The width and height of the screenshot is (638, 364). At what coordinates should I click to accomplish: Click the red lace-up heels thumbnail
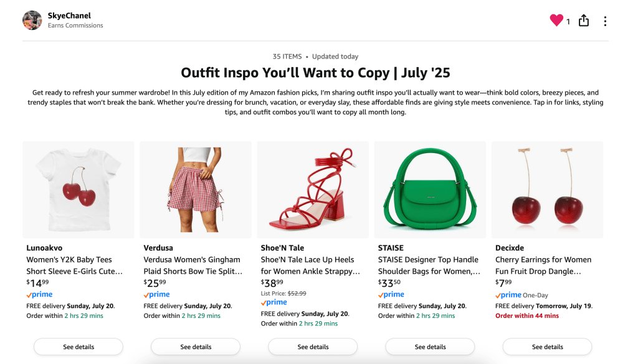point(312,190)
